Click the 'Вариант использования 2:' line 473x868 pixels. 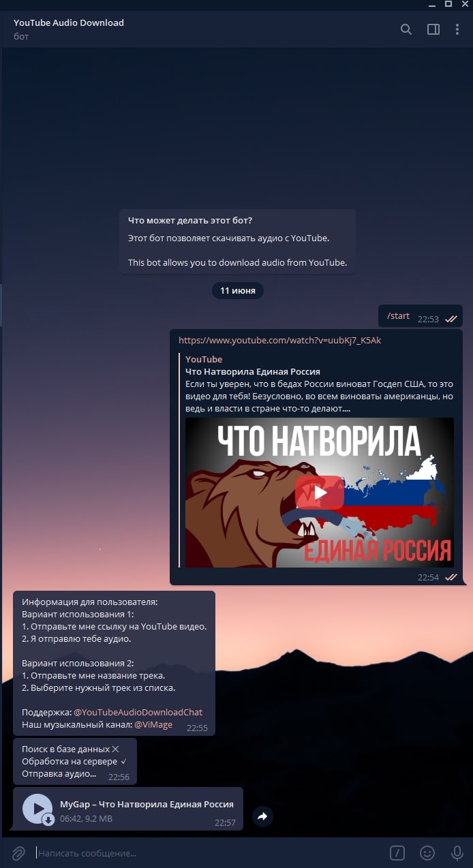[x=78, y=663]
